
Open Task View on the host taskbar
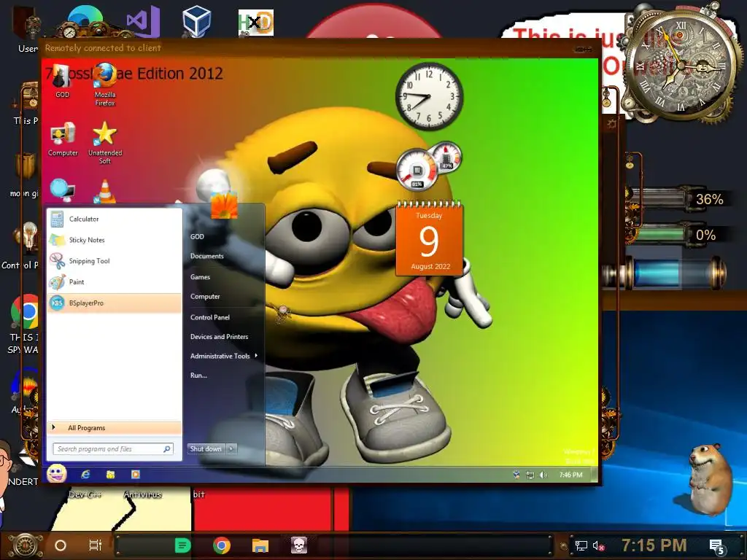coord(96,545)
